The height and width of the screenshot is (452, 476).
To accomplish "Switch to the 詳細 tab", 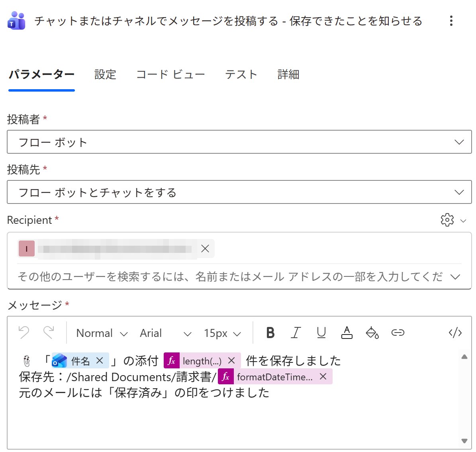I will (x=288, y=74).
